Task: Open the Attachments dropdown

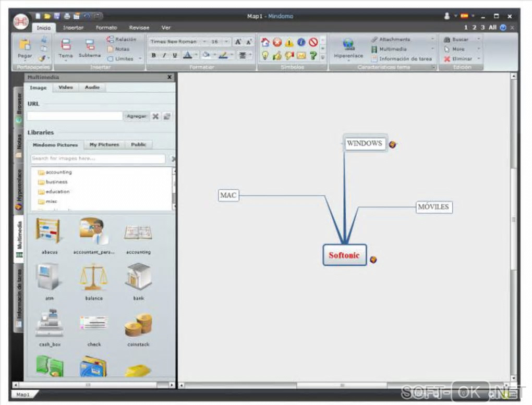Action: [432, 39]
